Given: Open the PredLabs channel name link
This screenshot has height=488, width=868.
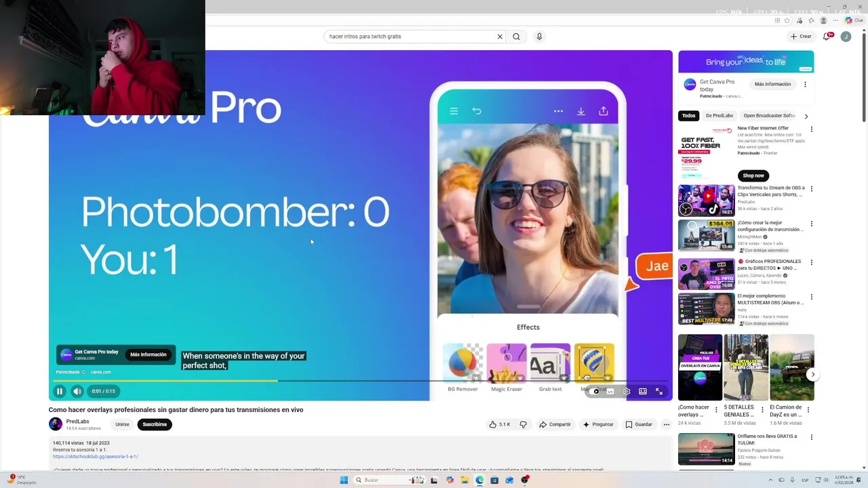Looking at the screenshot, I should pyautogui.click(x=77, y=422).
